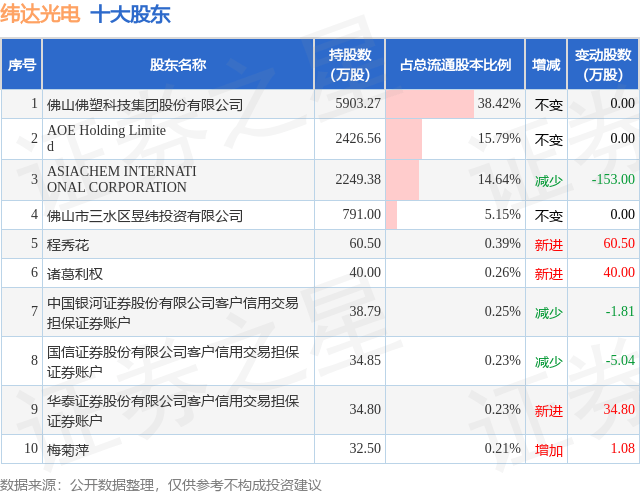Screen dimensions: 640x494
Task: Click shareholder AOE Holding Limited
Action: click(107, 138)
